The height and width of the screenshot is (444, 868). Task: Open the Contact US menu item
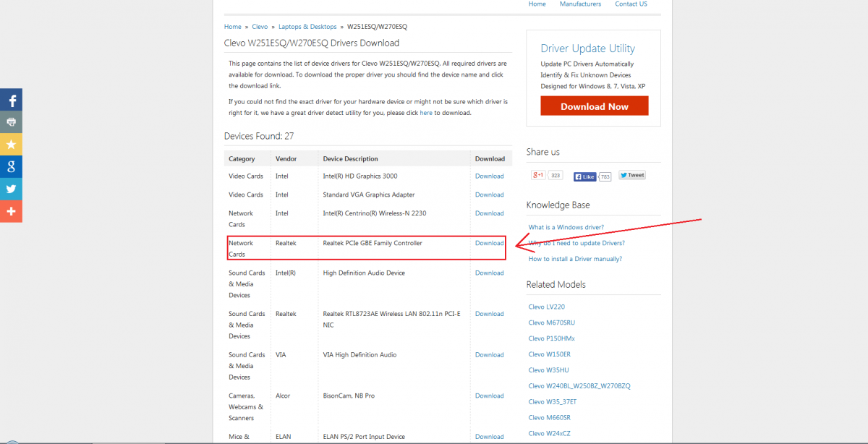pyautogui.click(x=631, y=4)
